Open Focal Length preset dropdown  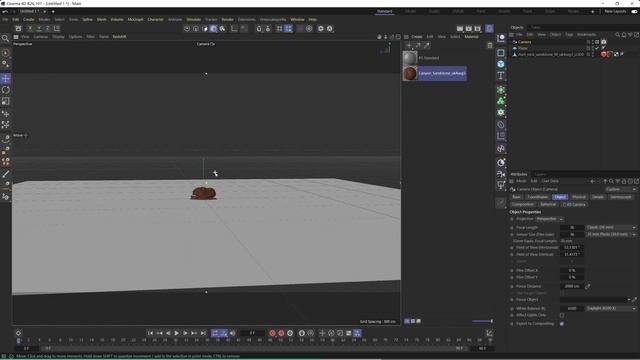[611, 227]
